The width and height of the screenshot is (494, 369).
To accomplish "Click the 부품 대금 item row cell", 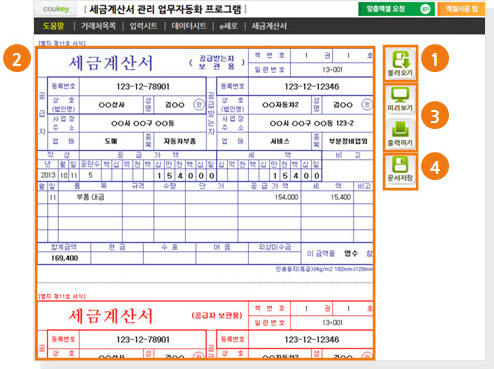I will (90, 197).
